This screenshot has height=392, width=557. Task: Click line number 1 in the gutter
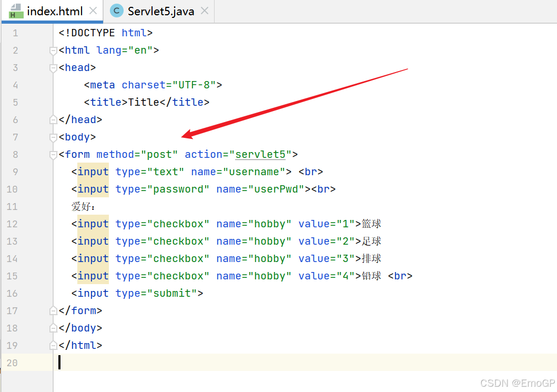pos(15,33)
